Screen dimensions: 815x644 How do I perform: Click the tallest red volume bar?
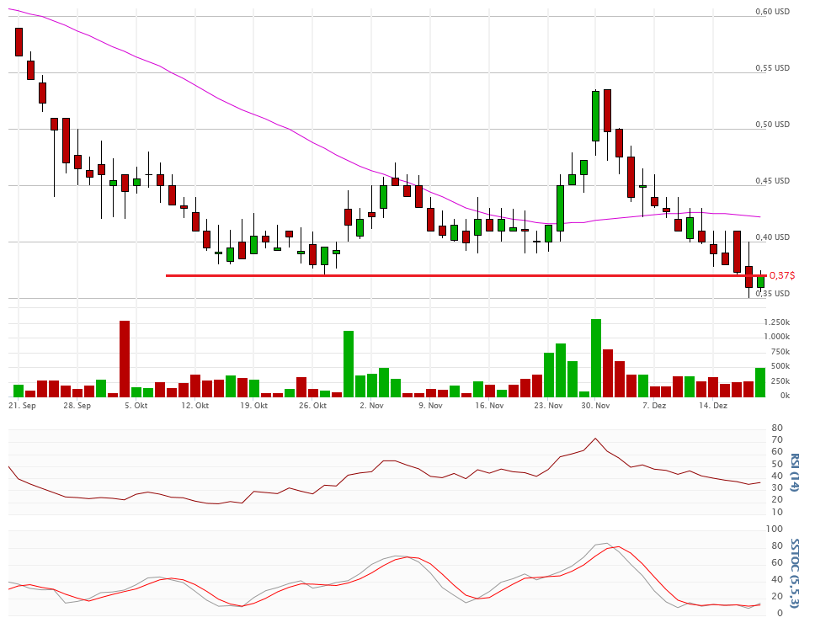pyautogui.click(x=125, y=359)
